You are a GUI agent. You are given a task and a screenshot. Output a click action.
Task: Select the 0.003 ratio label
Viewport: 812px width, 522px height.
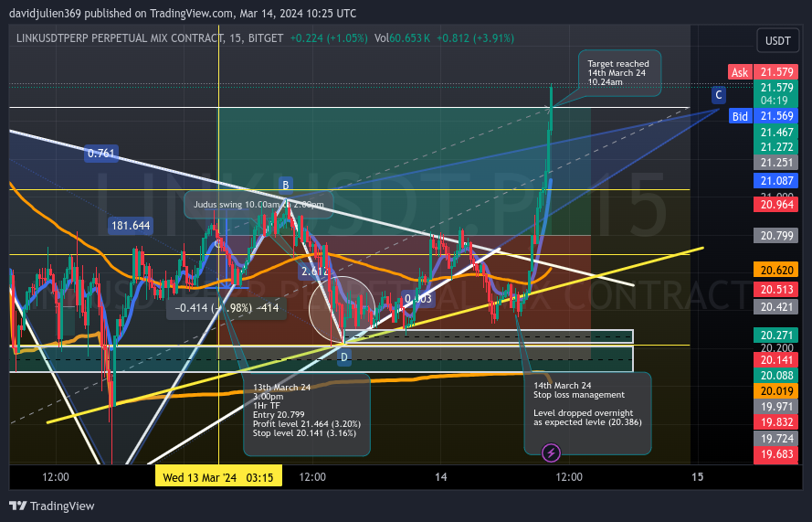pos(418,299)
